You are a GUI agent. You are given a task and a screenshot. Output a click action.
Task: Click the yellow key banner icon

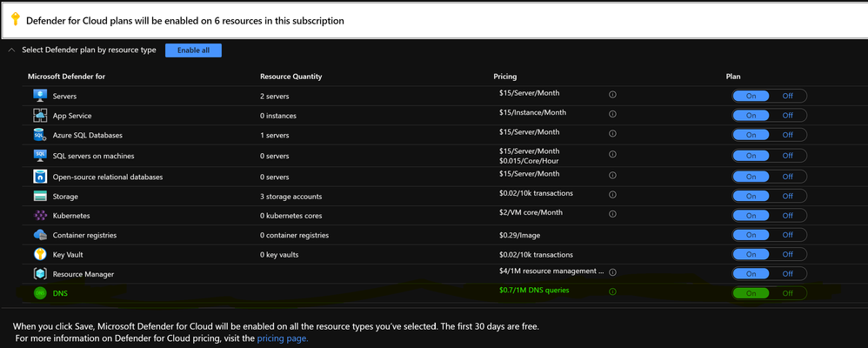pyautogui.click(x=16, y=19)
